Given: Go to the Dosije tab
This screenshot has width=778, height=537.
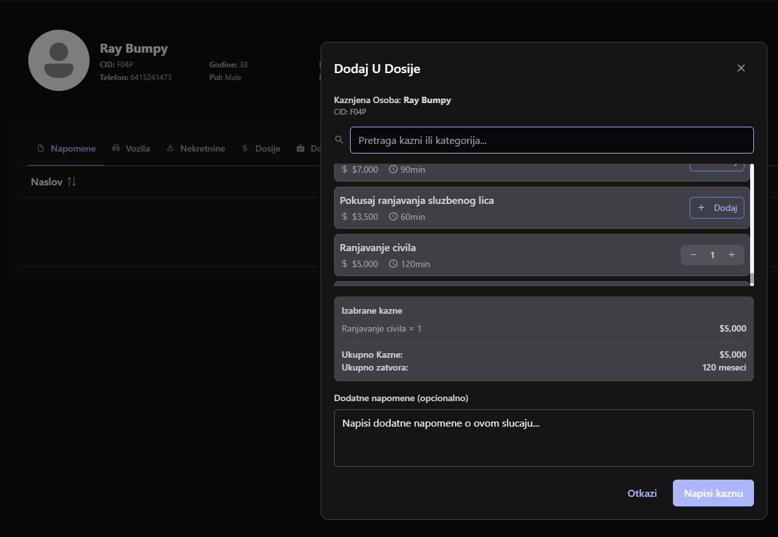Looking at the screenshot, I should (x=261, y=148).
